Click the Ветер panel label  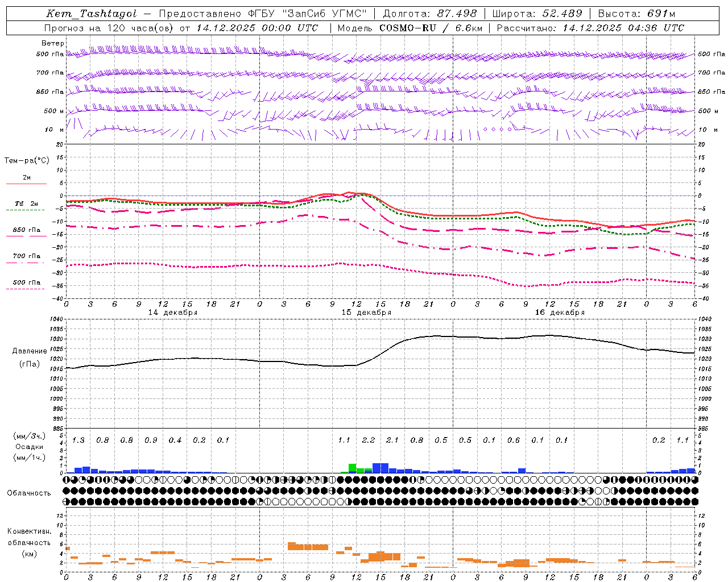pos(53,43)
